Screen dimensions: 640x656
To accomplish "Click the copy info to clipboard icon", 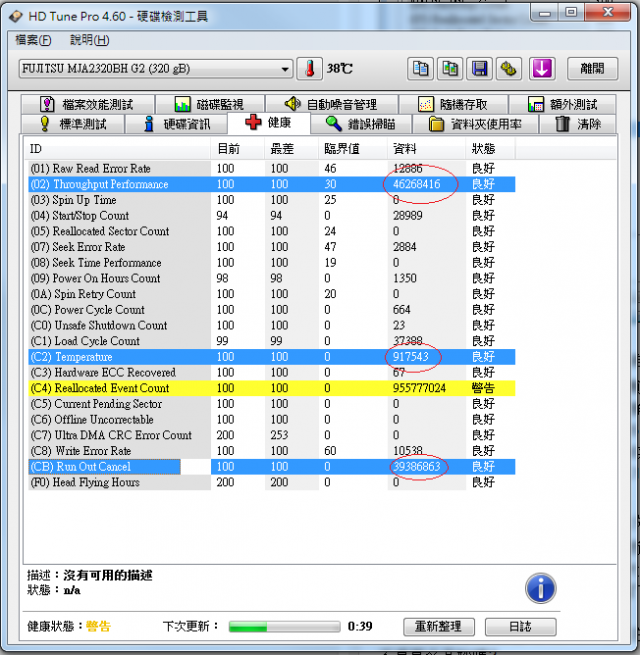I will [x=420, y=69].
